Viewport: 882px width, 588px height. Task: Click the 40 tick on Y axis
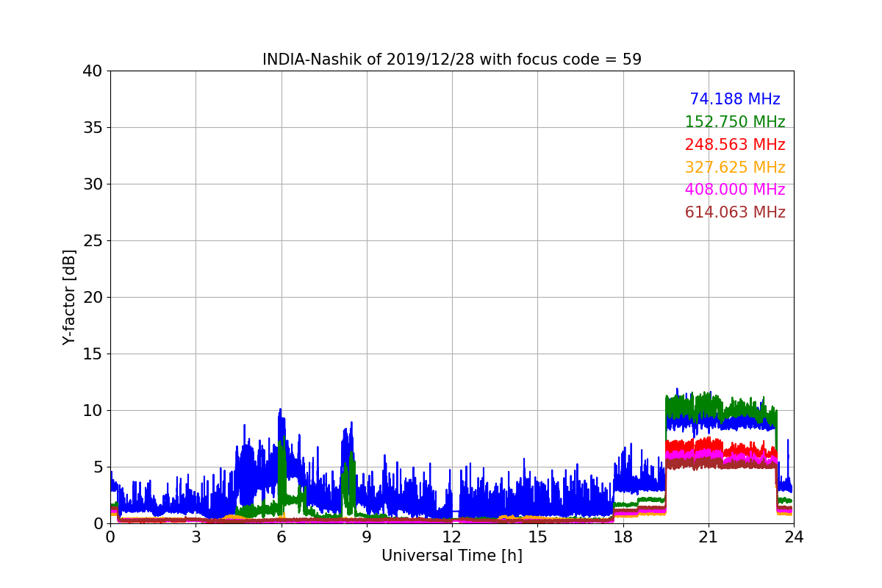[93, 71]
